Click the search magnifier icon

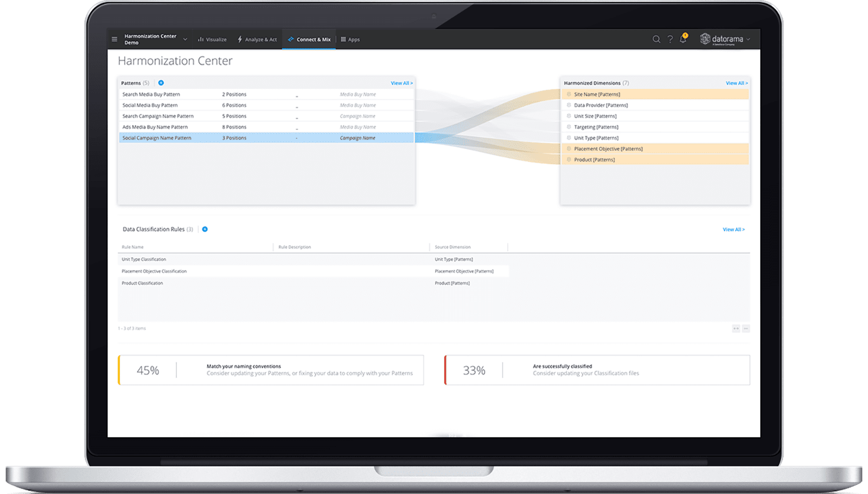[656, 39]
